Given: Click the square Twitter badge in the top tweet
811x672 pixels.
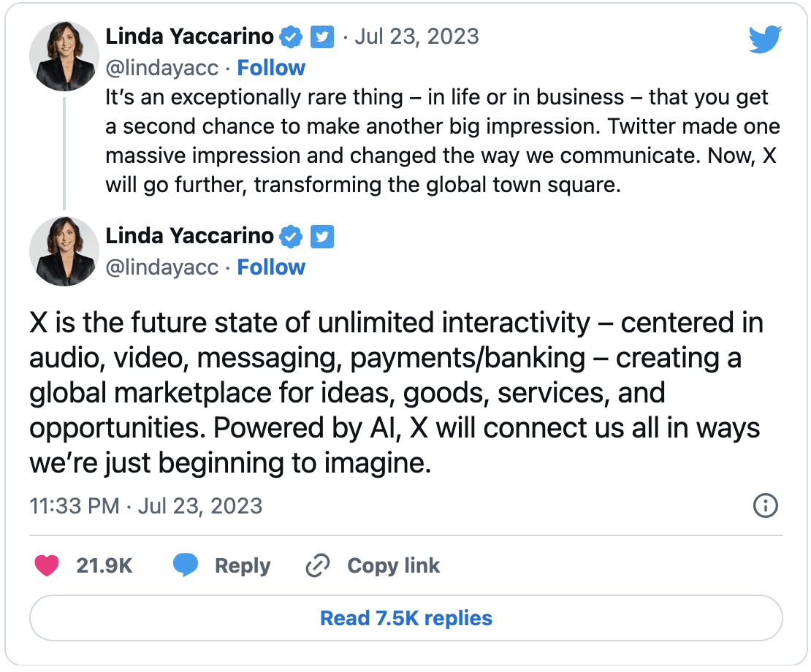Looking at the screenshot, I should coord(322,37).
